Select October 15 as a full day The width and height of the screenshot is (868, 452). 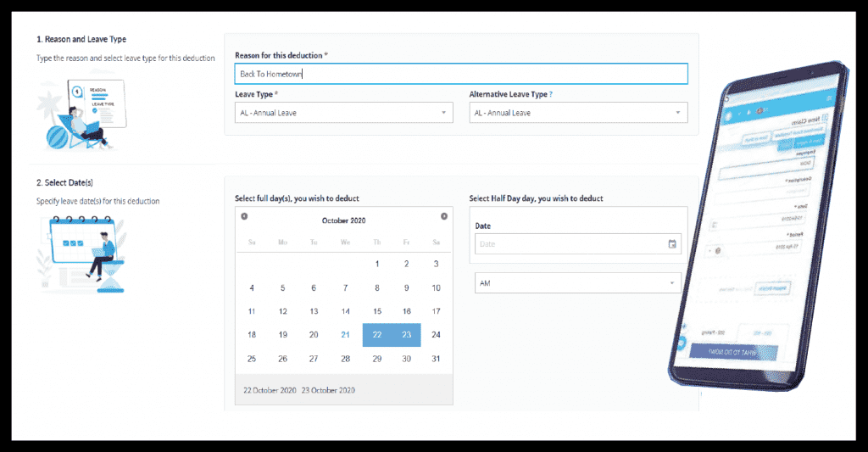click(x=377, y=311)
